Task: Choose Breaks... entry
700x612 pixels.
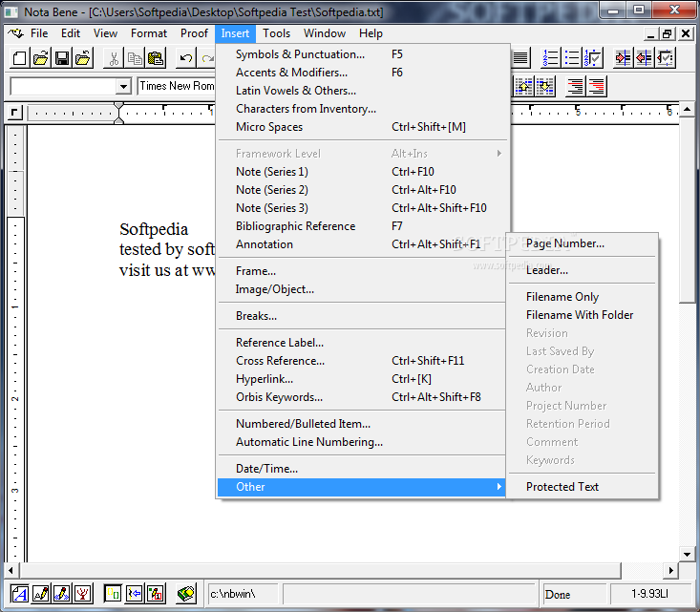Action: click(x=362, y=316)
